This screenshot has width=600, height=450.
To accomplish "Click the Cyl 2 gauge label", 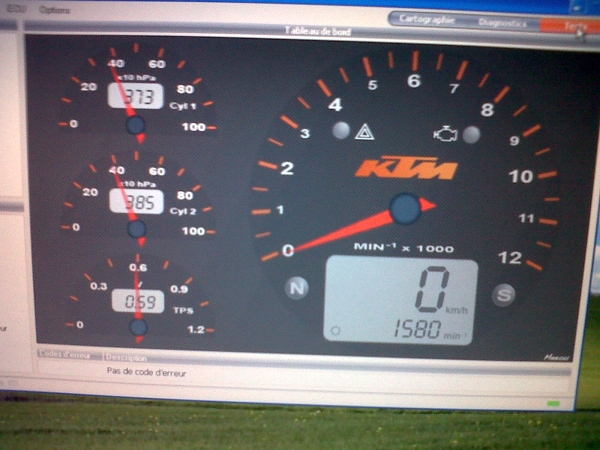I will point(183,211).
